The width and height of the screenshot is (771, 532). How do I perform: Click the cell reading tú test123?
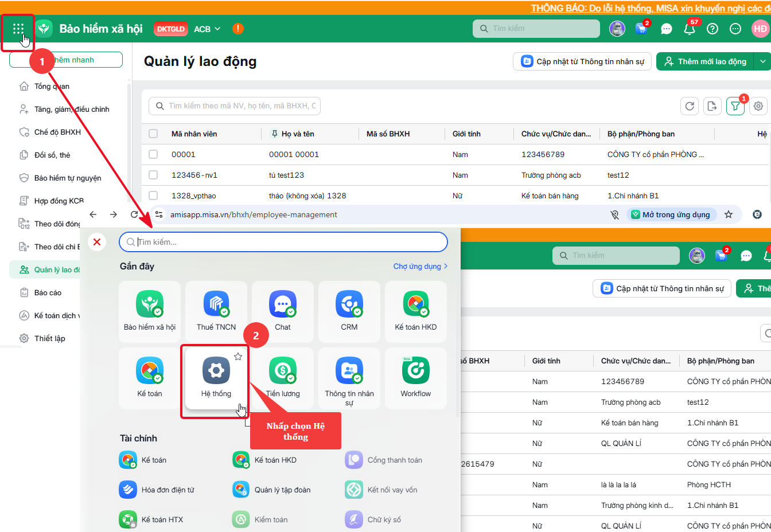click(x=286, y=175)
